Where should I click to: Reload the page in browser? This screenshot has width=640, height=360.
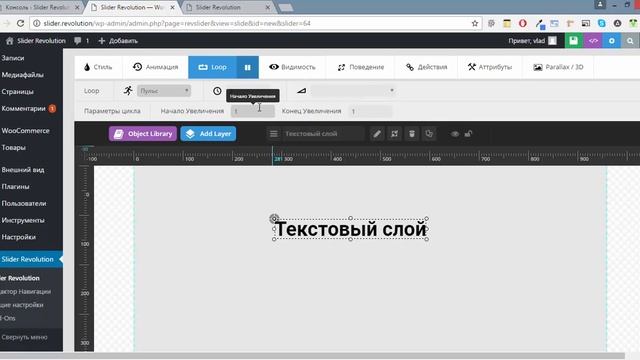pyautogui.click(x=20, y=23)
